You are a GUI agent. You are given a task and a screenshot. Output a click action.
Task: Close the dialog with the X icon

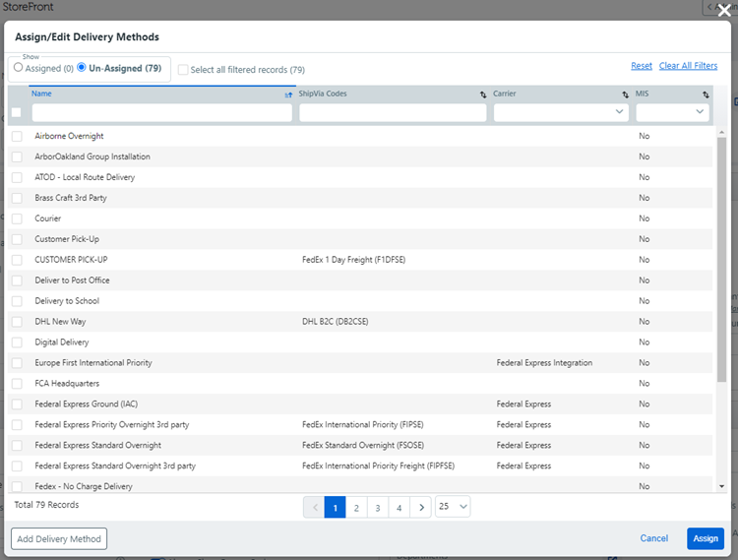point(724,12)
